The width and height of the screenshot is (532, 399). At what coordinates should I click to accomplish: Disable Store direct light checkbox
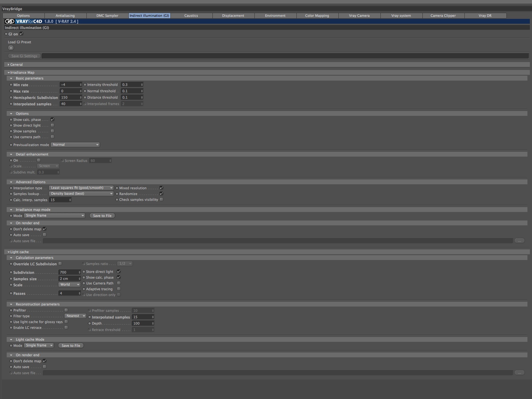[x=119, y=272]
